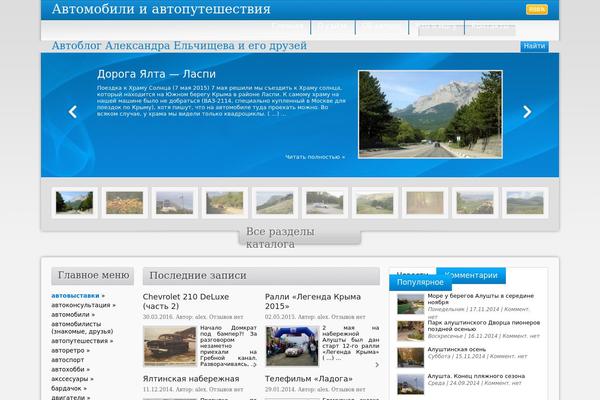The width and height of the screenshot is (600, 400).
Task: Select the first thumbnail in slider strip
Action: 74,202
